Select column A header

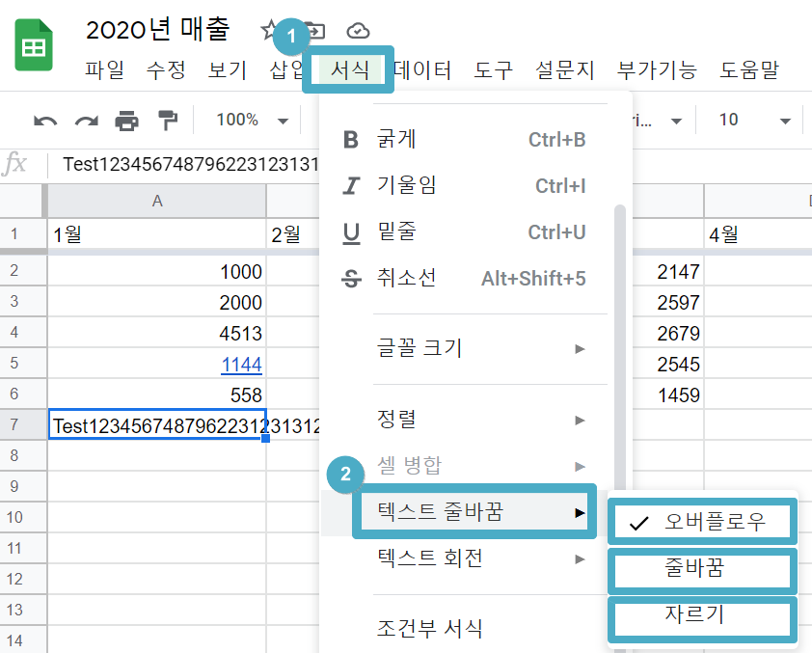click(157, 201)
